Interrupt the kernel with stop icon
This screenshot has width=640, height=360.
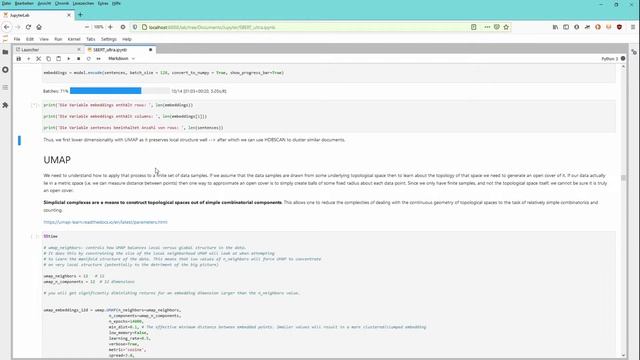coord(78,59)
